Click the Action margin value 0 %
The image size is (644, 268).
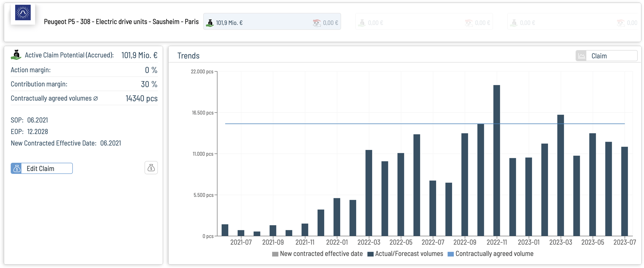point(151,70)
